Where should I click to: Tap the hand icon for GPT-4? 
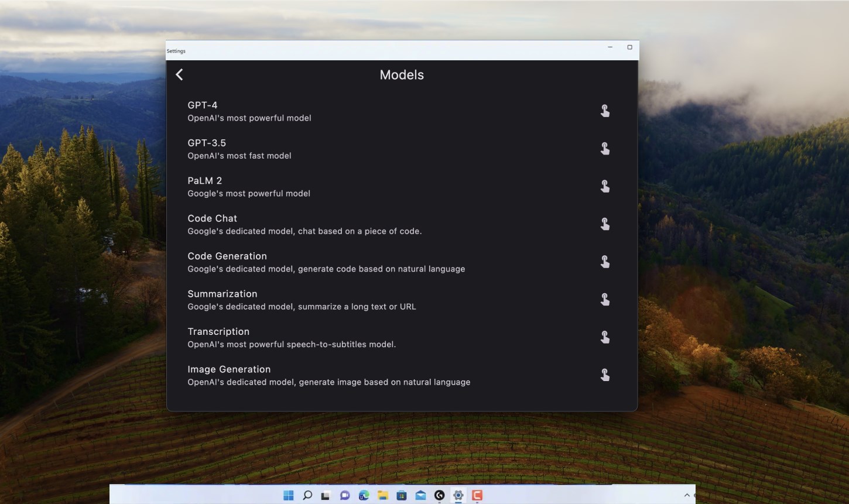pyautogui.click(x=605, y=111)
